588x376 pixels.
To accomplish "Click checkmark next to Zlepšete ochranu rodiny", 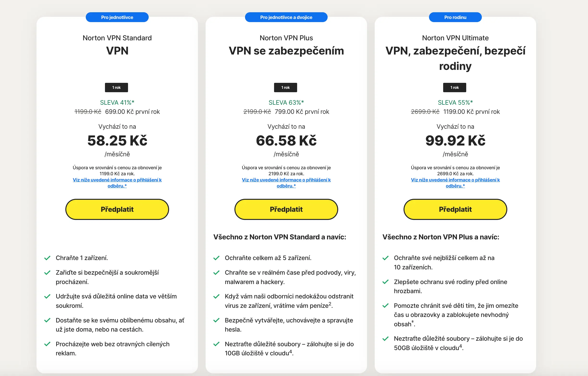I will pos(385,282).
